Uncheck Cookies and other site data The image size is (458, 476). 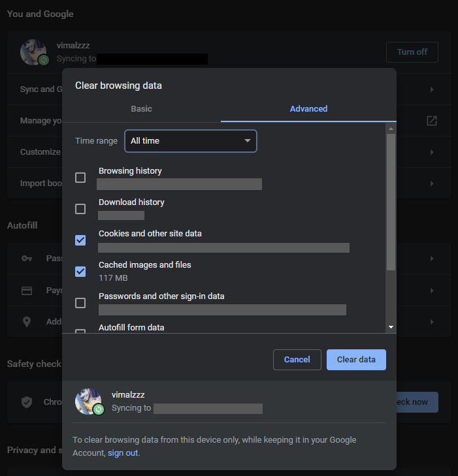tap(80, 240)
